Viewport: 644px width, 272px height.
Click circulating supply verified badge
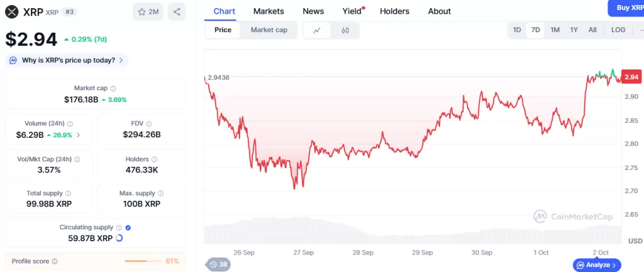(x=128, y=227)
